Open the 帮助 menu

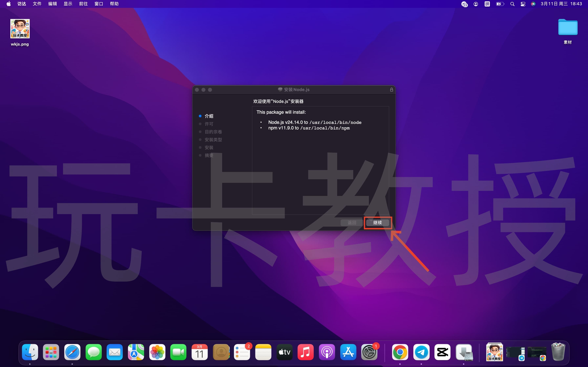(x=114, y=4)
